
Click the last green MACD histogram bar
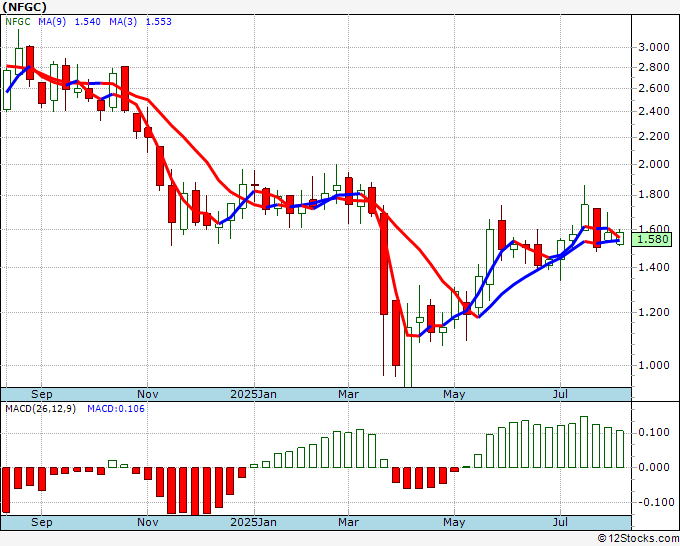620,449
